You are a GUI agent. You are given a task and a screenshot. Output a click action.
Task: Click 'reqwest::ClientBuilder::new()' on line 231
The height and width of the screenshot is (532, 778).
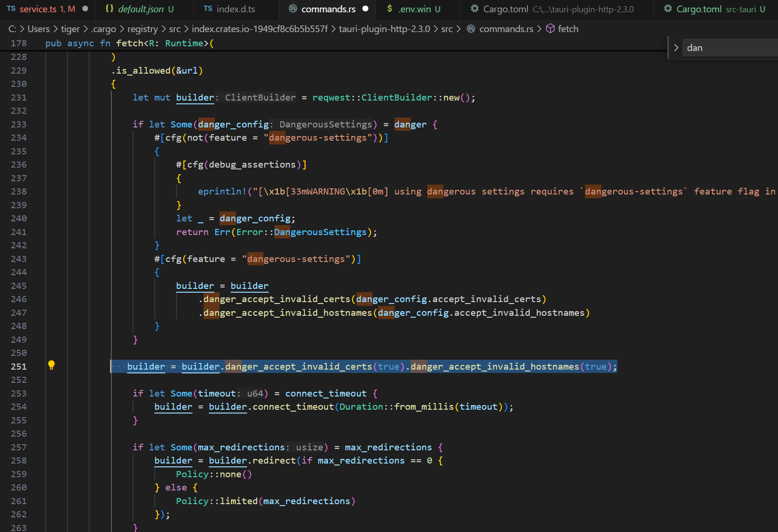[x=391, y=97]
